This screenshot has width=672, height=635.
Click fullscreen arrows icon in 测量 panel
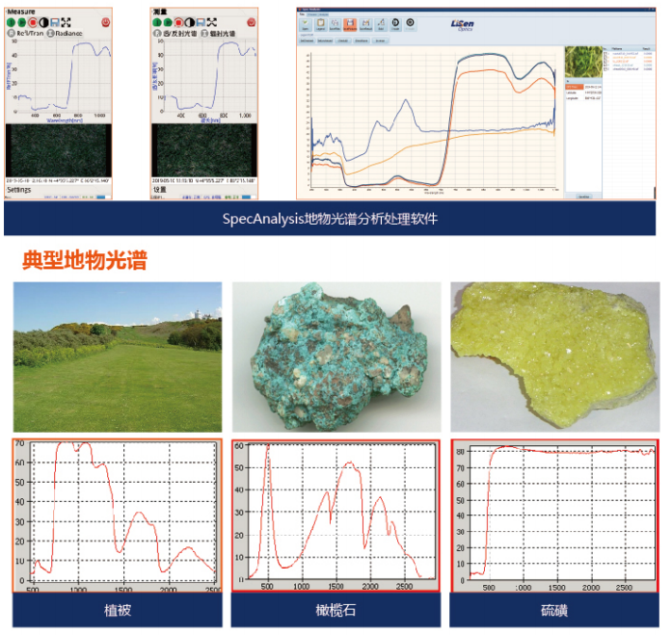pyautogui.click(x=212, y=22)
